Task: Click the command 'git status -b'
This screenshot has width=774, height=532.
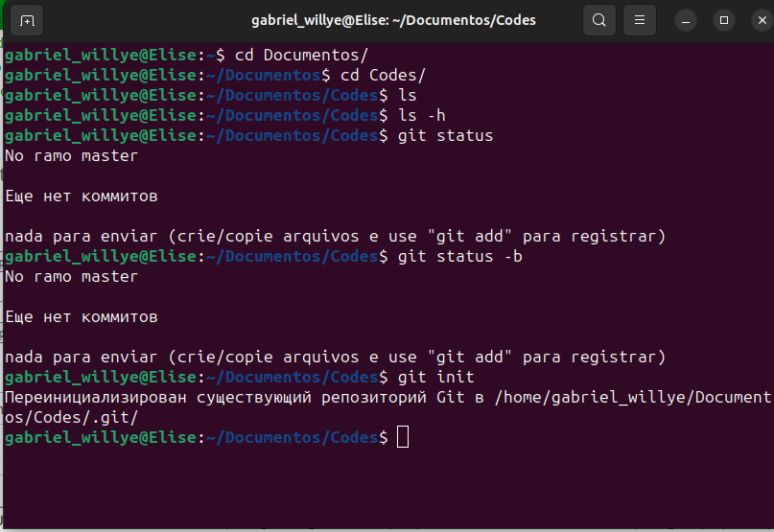Action: tap(459, 257)
